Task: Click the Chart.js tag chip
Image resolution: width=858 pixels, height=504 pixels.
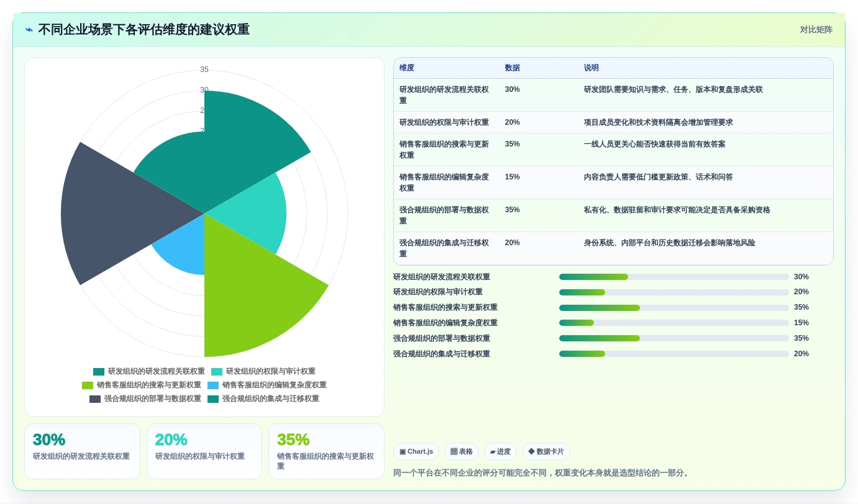Action: tap(416, 452)
